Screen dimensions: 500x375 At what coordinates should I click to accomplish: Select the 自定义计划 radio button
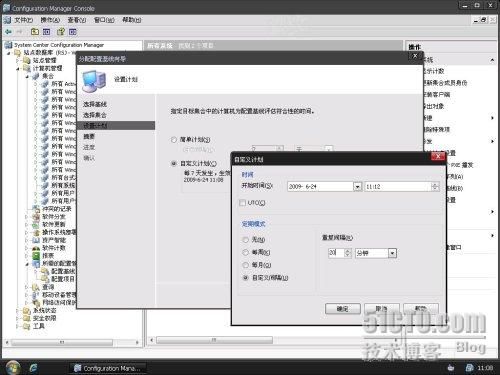[174, 163]
